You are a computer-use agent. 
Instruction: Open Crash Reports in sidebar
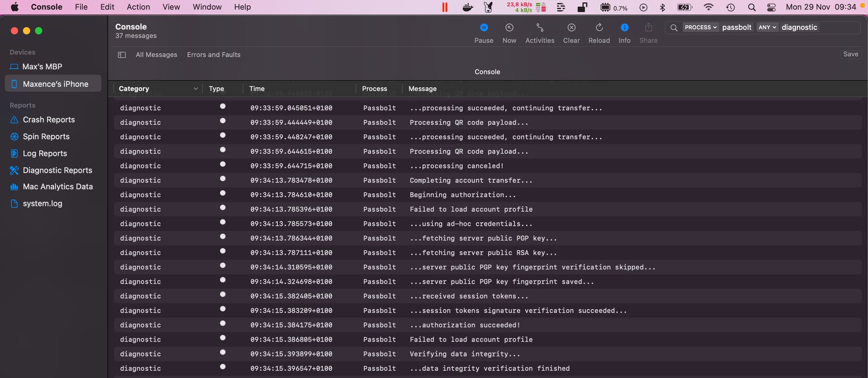click(48, 120)
